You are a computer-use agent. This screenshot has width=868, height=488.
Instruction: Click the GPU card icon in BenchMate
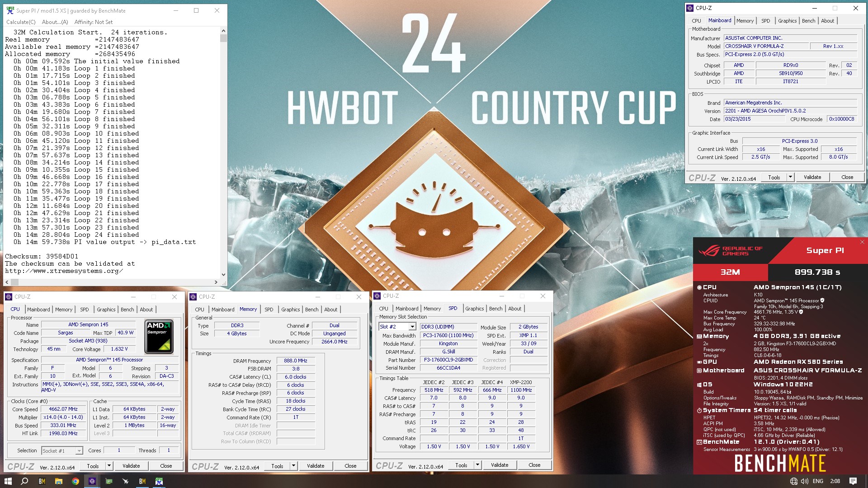699,362
